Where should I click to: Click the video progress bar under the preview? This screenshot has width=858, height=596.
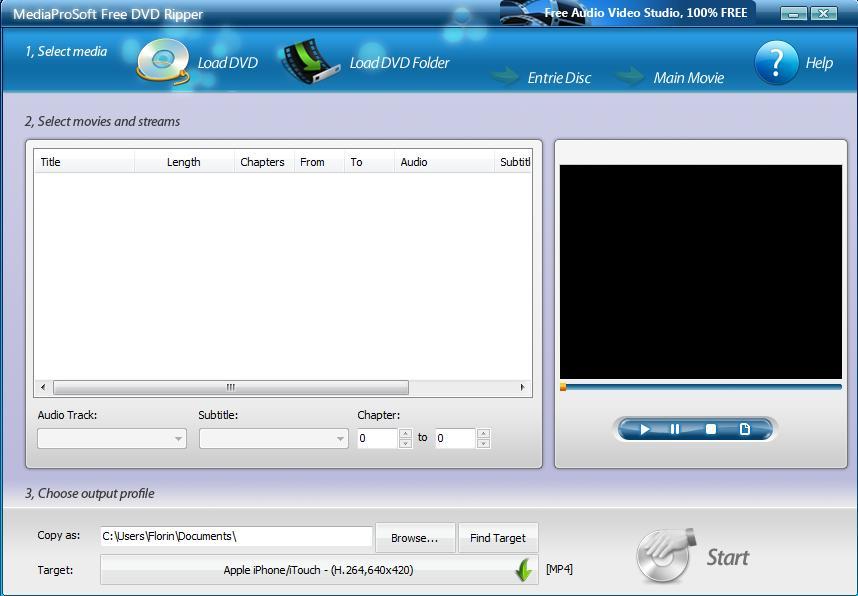click(x=699, y=385)
